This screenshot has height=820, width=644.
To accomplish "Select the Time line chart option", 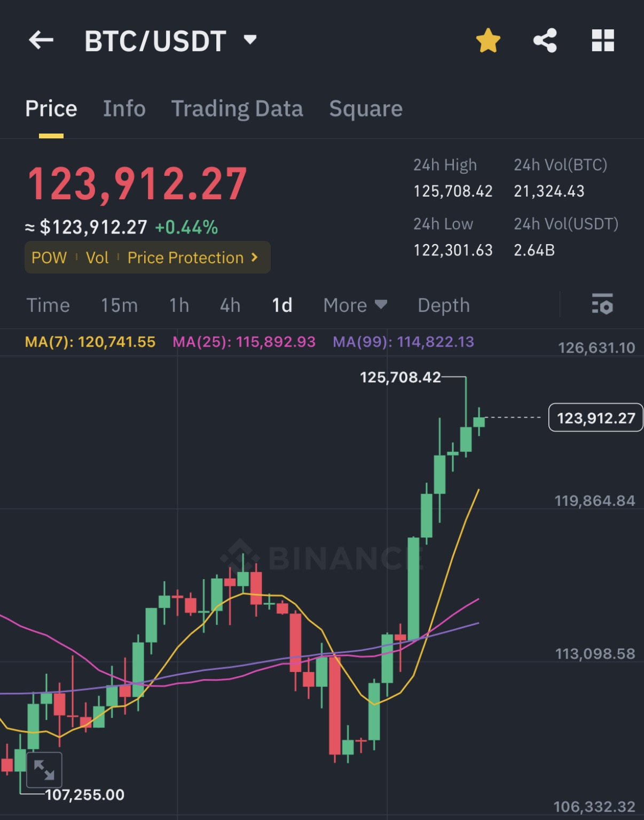I will click(48, 305).
